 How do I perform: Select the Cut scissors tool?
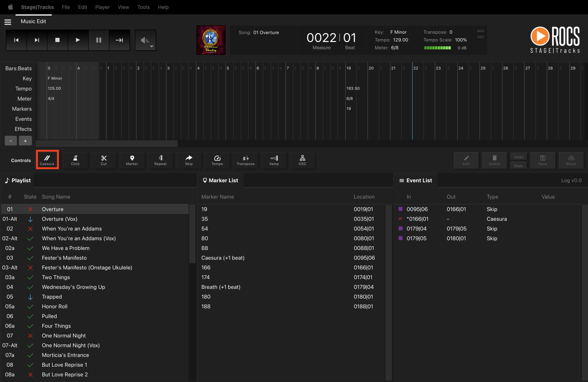104,160
